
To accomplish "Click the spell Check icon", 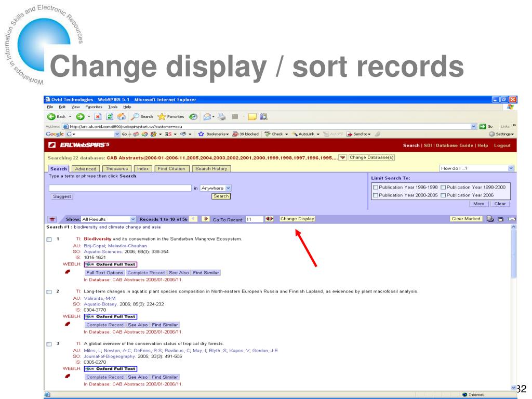I will [x=268, y=134].
